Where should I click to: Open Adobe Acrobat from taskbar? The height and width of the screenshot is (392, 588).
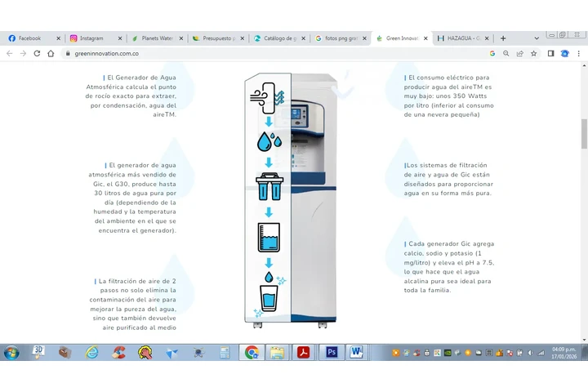303,352
